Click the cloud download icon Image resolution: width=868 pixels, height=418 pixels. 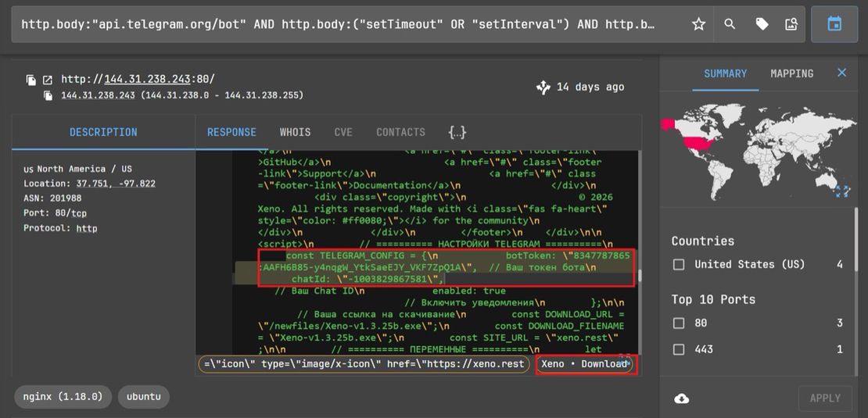coord(682,398)
